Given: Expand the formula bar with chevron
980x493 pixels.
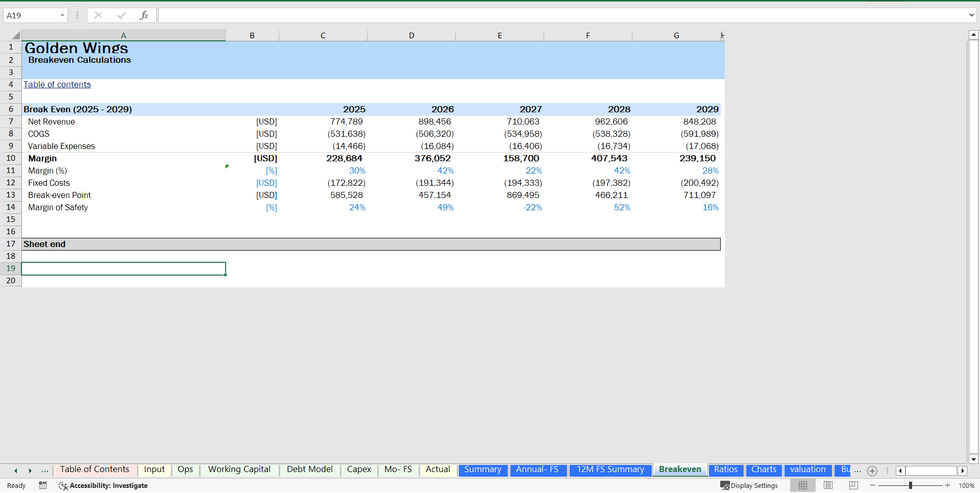Looking at the screenshot, I should 971,15.
